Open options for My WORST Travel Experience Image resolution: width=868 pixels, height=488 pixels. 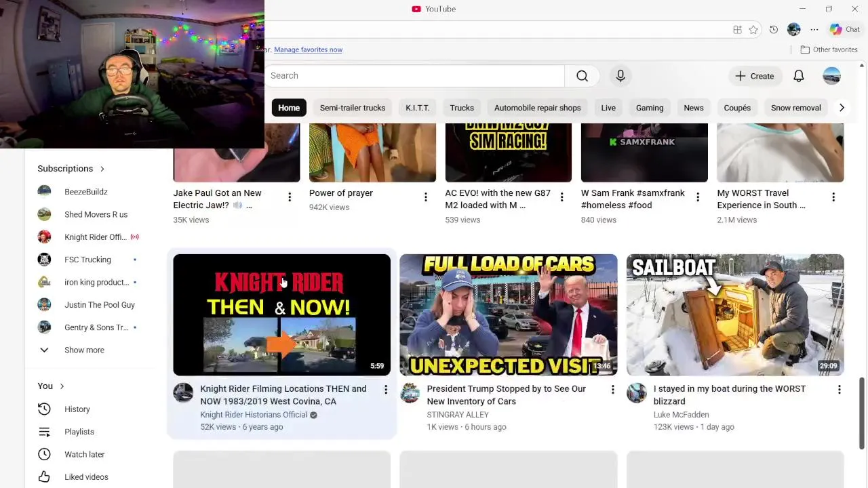coord(833,197)
